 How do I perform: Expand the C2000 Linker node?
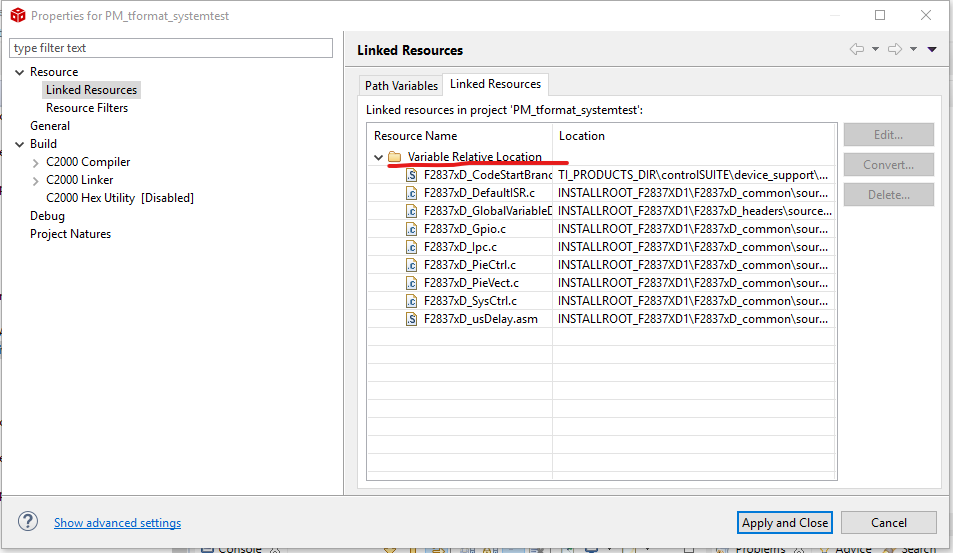click(36, 180)
